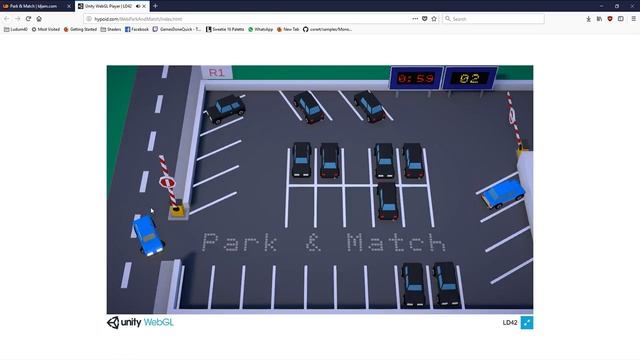This screenshot has height=360, width=640.
Task: Click the Unity WebGL logo
Action: 140,322
